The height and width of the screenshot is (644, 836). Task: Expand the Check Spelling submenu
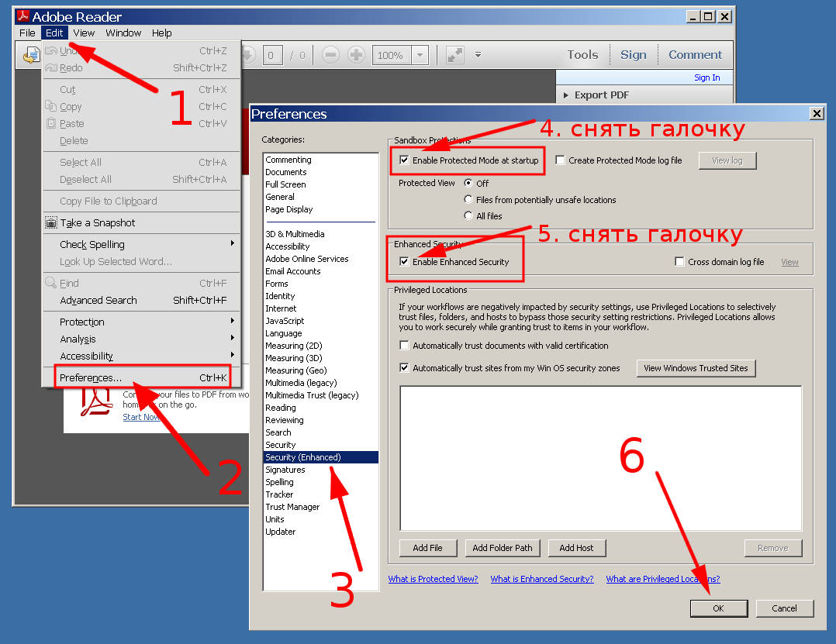233,243
